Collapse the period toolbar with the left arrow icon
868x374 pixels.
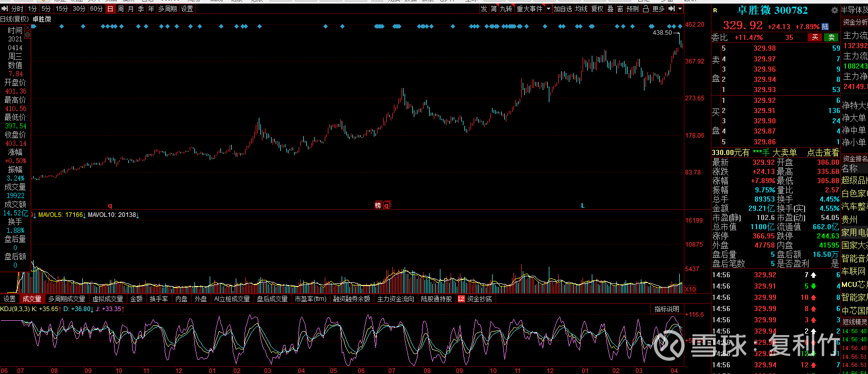click(5, 9)
